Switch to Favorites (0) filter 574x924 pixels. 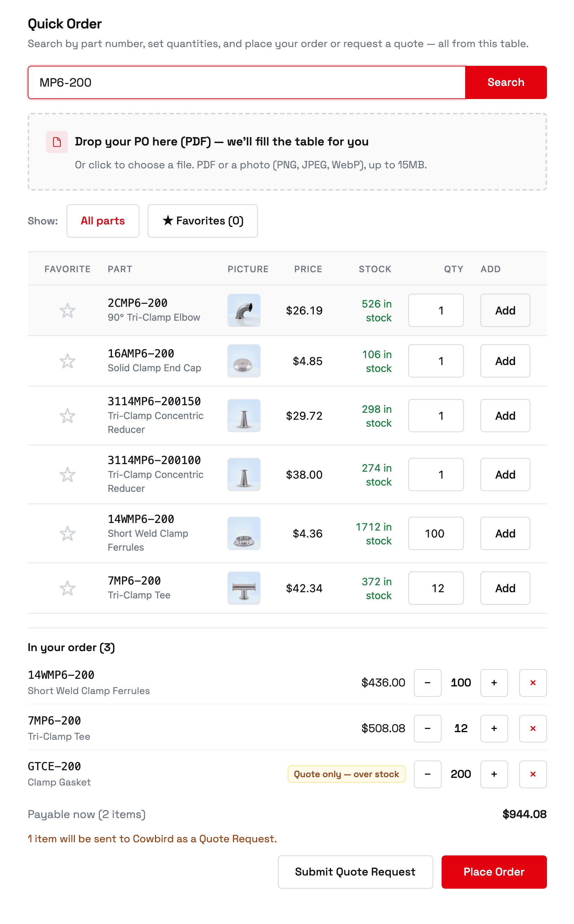(x=202, y=221)
